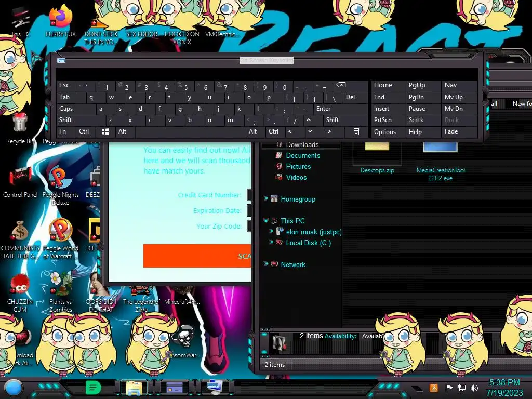Expand the elon musk (justpc) node arrow

pos(271,231)
